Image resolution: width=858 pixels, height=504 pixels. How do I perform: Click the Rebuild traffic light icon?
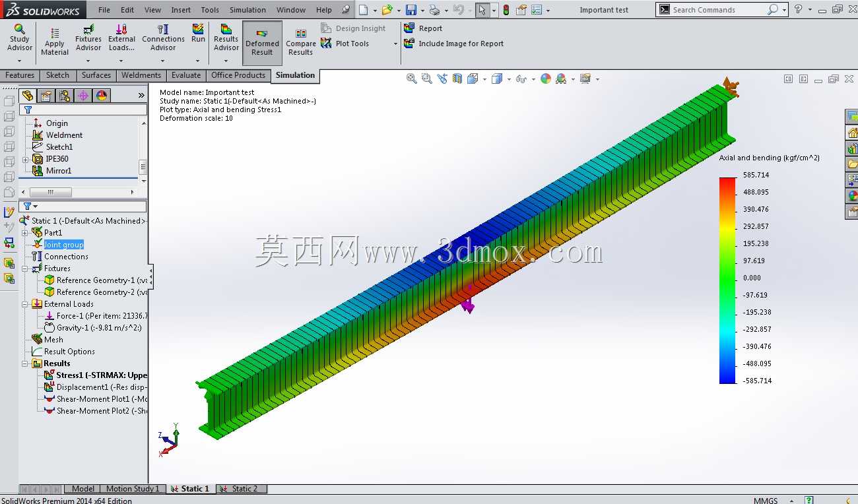tap(506, 10)
